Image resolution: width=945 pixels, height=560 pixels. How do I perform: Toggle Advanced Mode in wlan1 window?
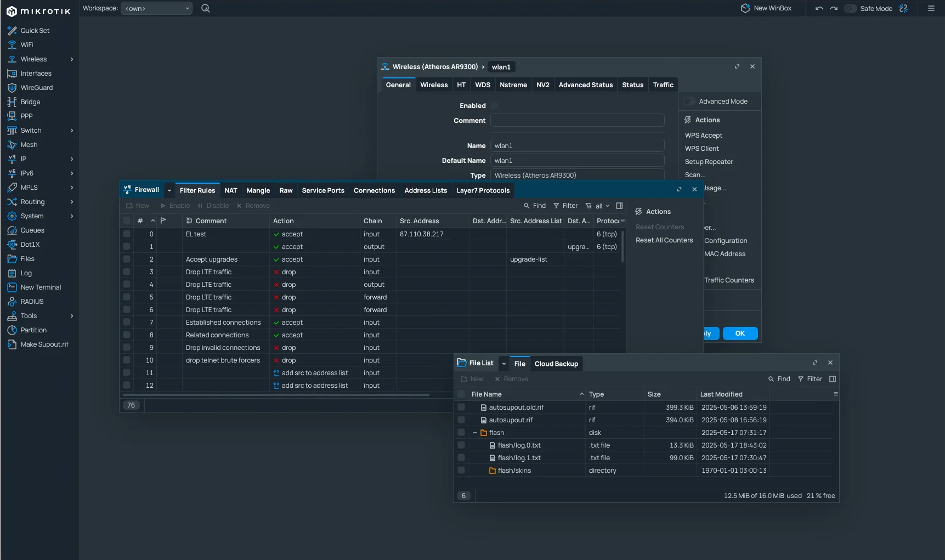point(690,101)
